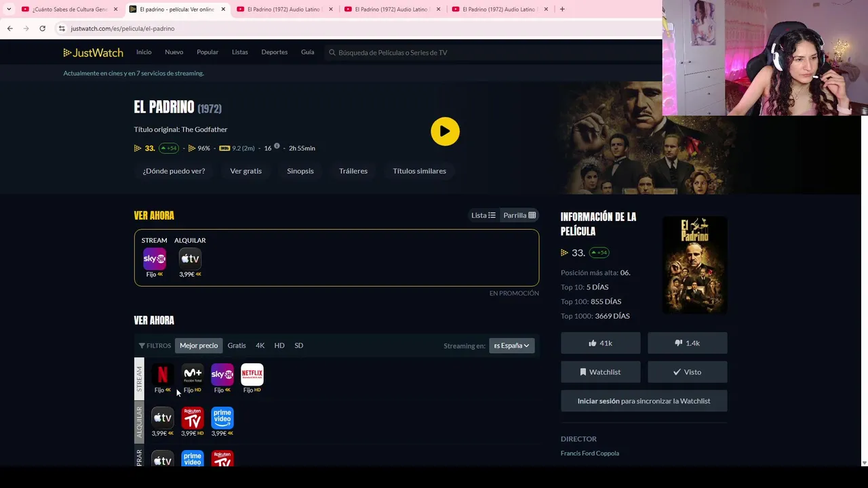Click the thumbs-up 41k like button
This screenshot has width=868, height=488.
coord(600,343)
